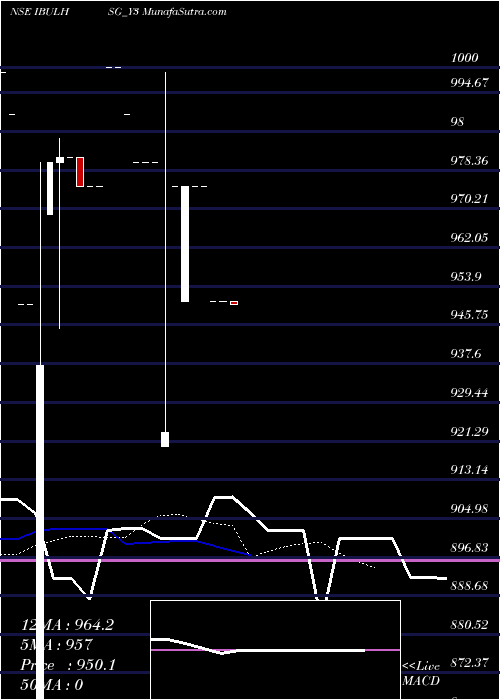Click the 50MA : 0 readout
The height and width of the screenshot is (700, 500).
52,684
